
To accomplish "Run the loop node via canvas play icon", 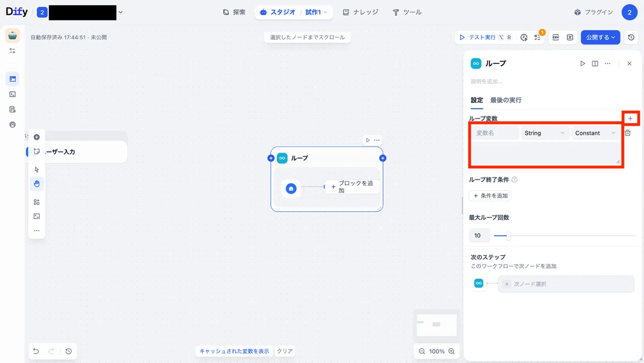I will 368,140.
